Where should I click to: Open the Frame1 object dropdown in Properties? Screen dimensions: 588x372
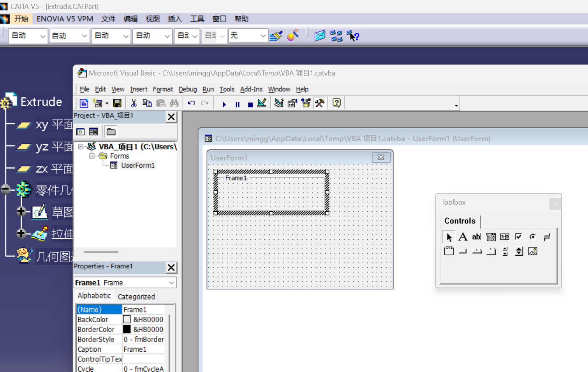171,283
